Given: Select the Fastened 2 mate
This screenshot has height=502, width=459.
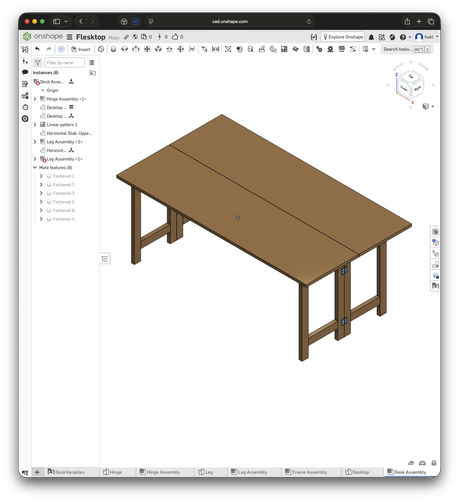Looking at the screenshot, I should point(63,184).
